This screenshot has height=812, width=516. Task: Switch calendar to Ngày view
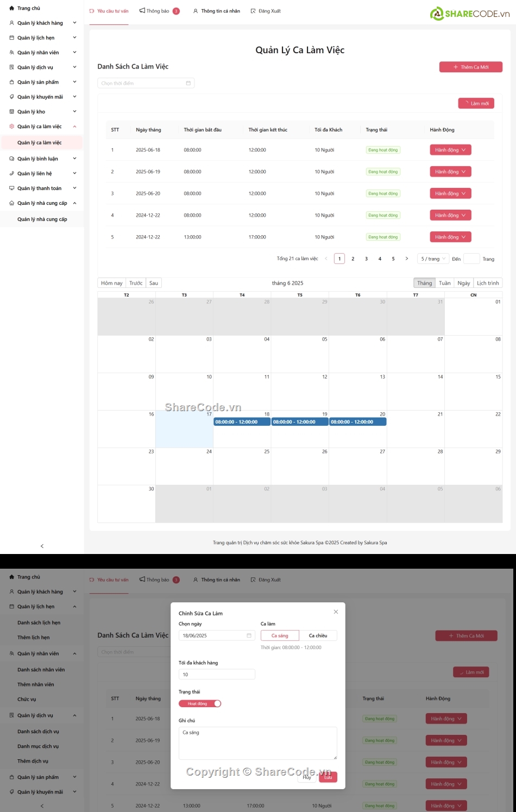point(464,283)
